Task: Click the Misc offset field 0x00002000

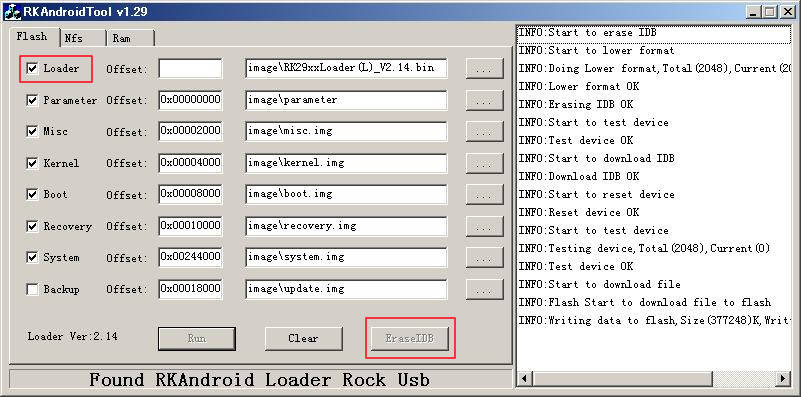Action: click(x=191, y=132)
